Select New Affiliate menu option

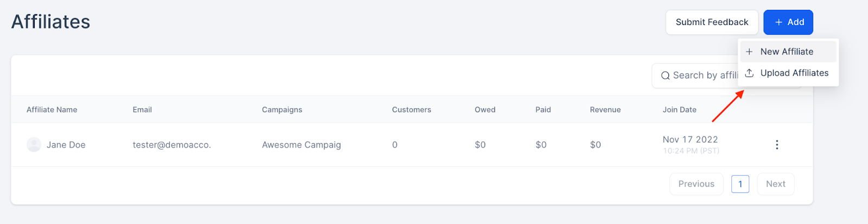click(787, 52)
